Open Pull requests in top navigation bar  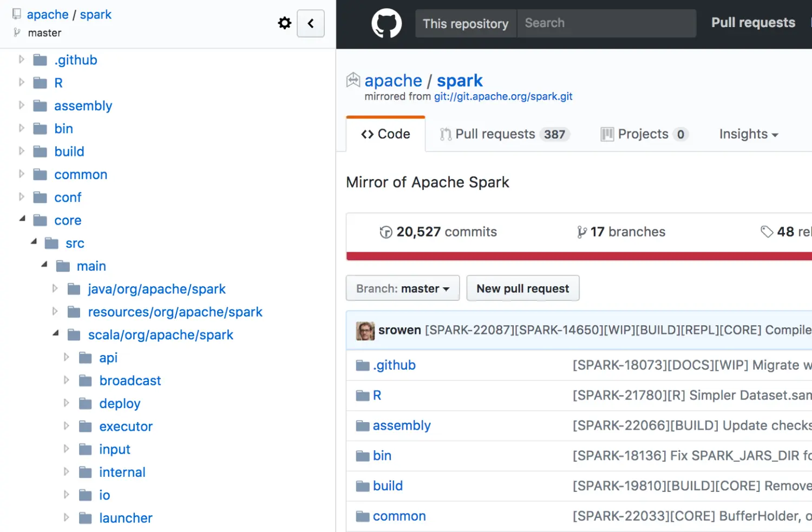(x=753, y=23)
